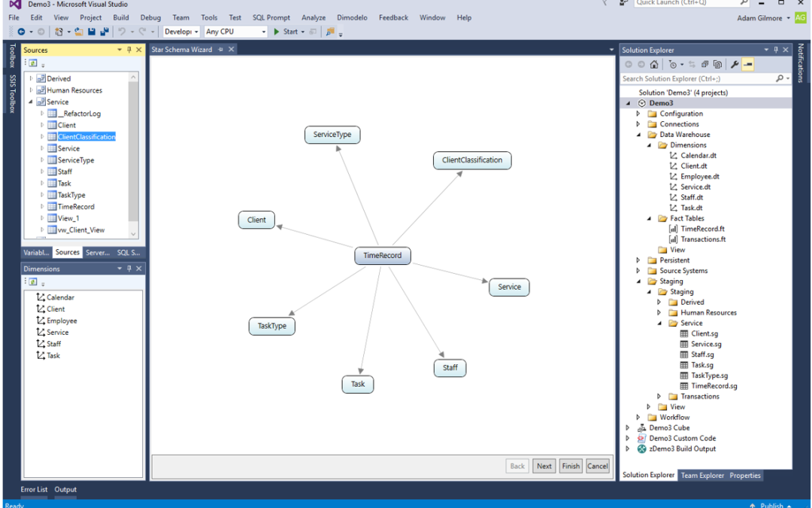Click the Next button in wizard
This screenshot has height=508, width=812.
544,466
